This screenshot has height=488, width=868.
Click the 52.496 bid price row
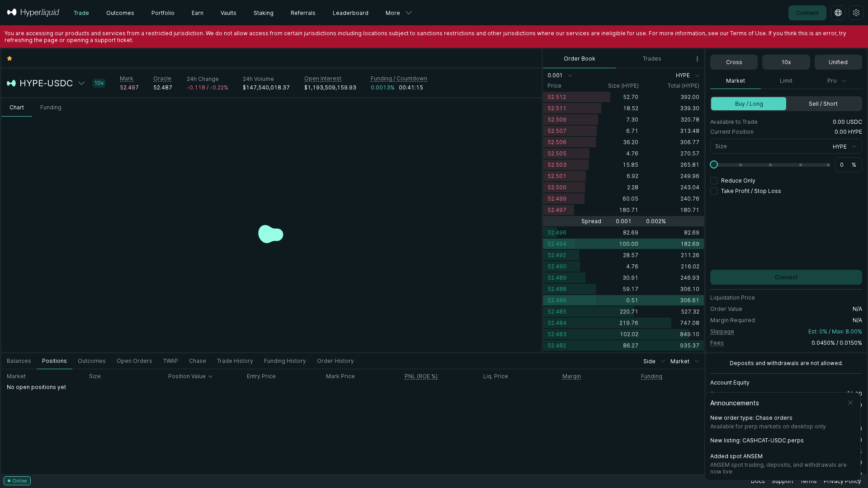tap(623, 233)
